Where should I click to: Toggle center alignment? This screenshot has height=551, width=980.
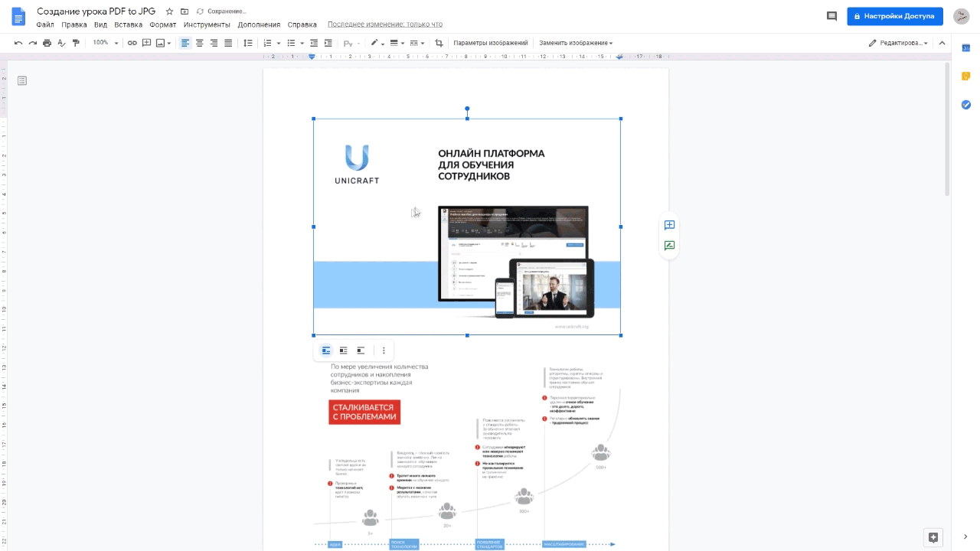[200, 43]
